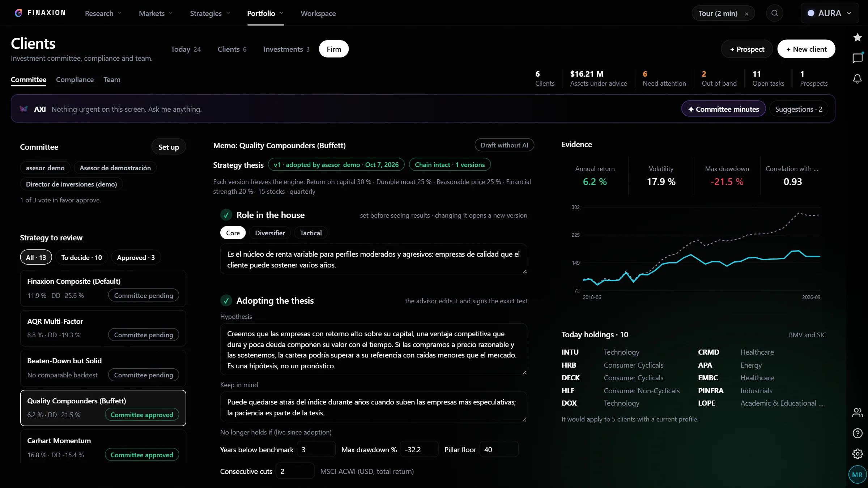
Task: Click the Max drawdown % input field
Action: (419, 449)
